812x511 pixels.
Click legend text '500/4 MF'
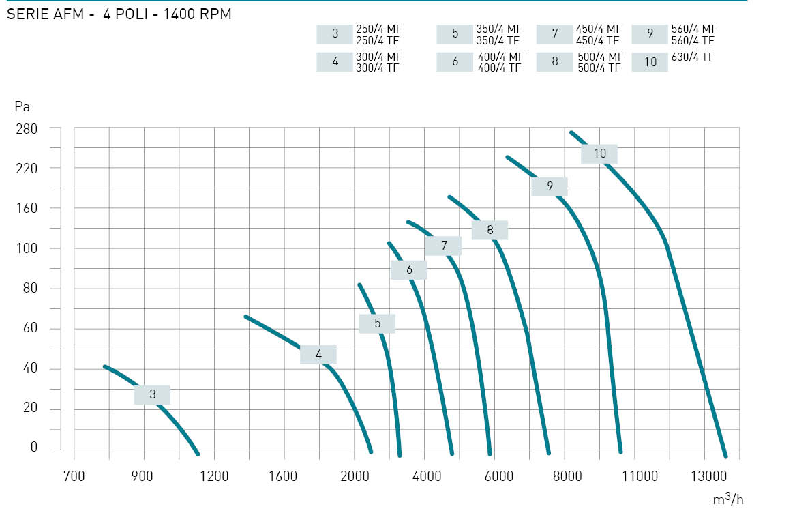601,57
